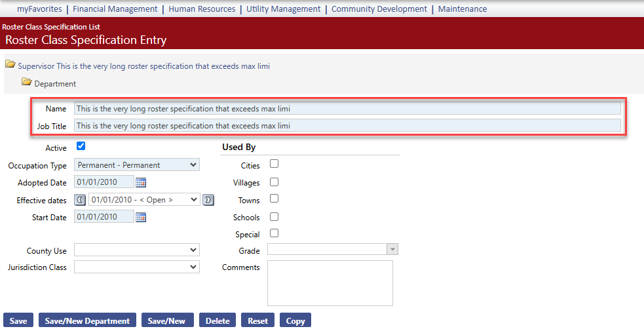Viewport: 644px width, 331px height.
Task: Open the Start Date calendar picker
Action: (x=141, y=217)
